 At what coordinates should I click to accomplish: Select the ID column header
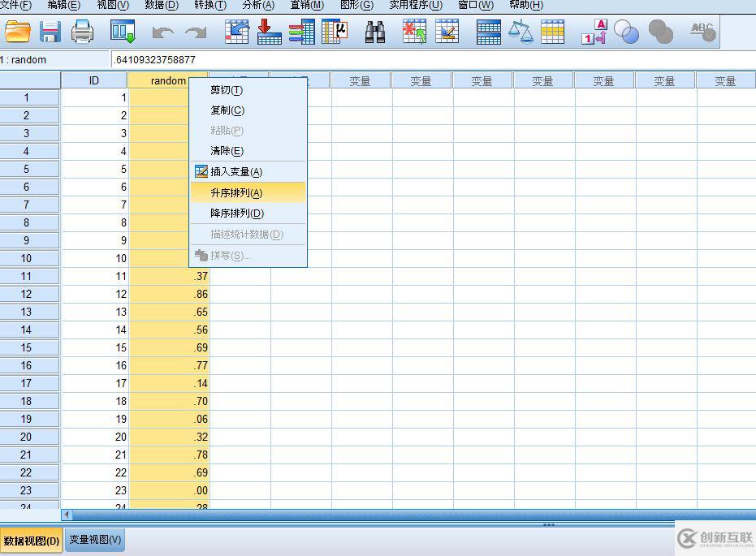[x=94, y=80]
